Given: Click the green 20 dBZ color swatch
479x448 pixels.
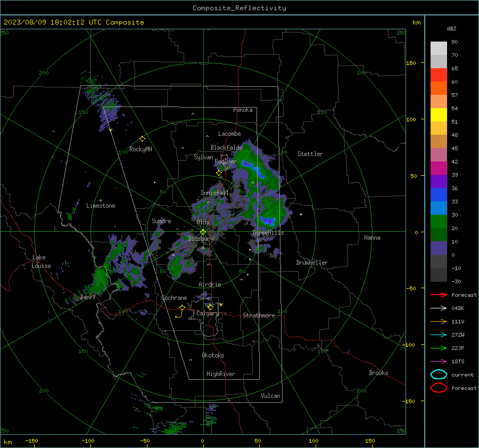Looking at the screenshot, I should [439, 222].
